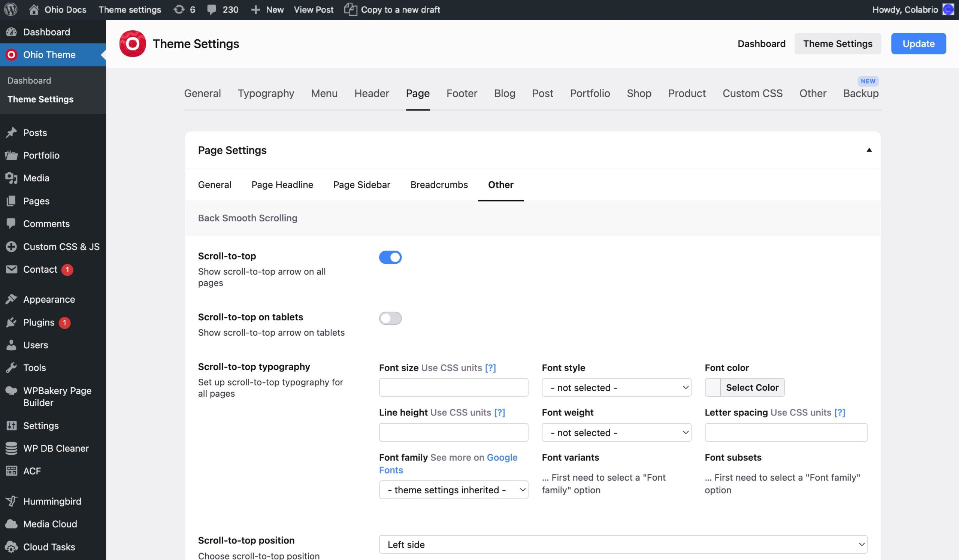The height and width of the screenshot is (560, 959).
Task: Click the updates refresh icon
Action: point(179,9)
